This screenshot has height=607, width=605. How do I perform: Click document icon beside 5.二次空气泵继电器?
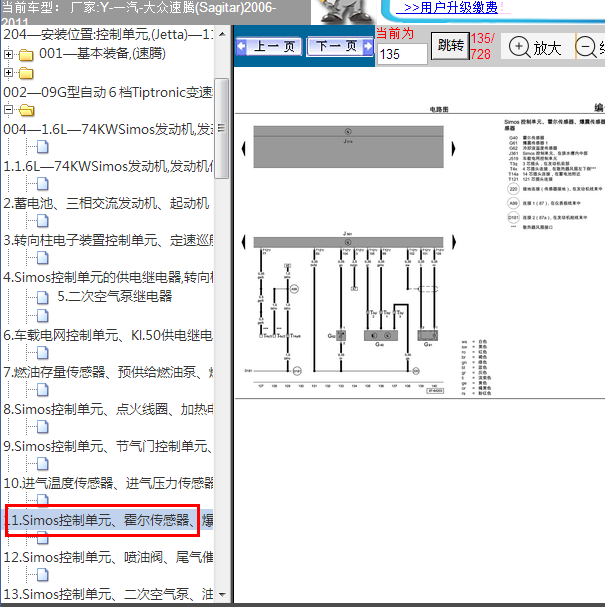[43, 297]
